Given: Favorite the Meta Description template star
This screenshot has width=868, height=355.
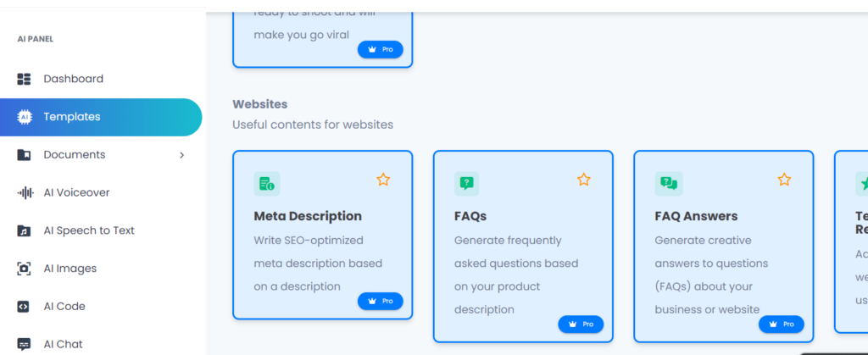Looking at the screenshot, I should point(383,180).
